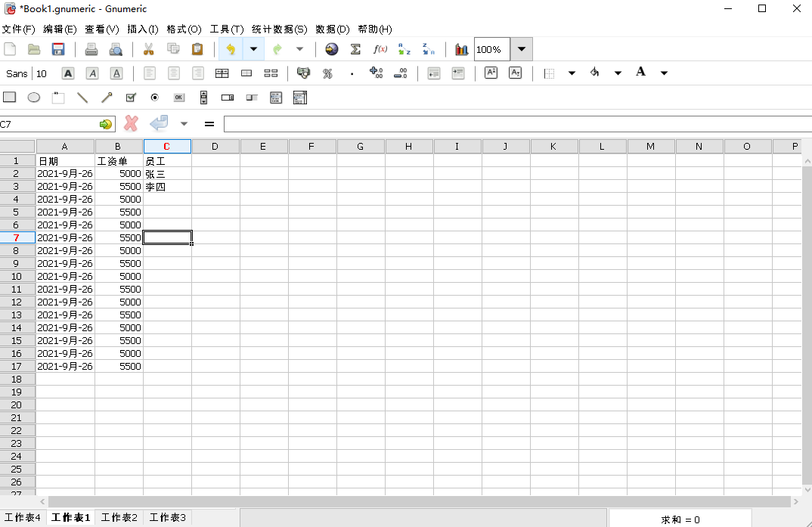Open 插入(I) menu
The height and width of the screenshot is (527, 812).
pyautogui.click(x=143, y=29)
